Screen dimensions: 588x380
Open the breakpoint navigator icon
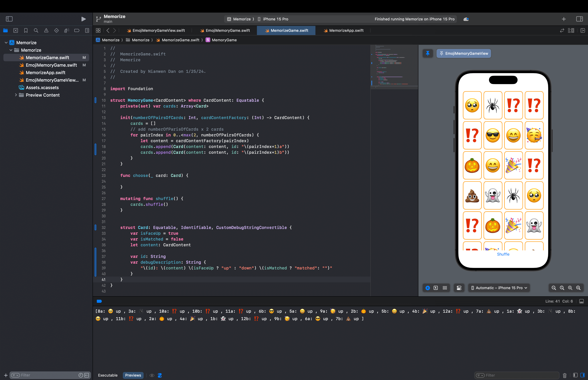click(x=77, y=30)
